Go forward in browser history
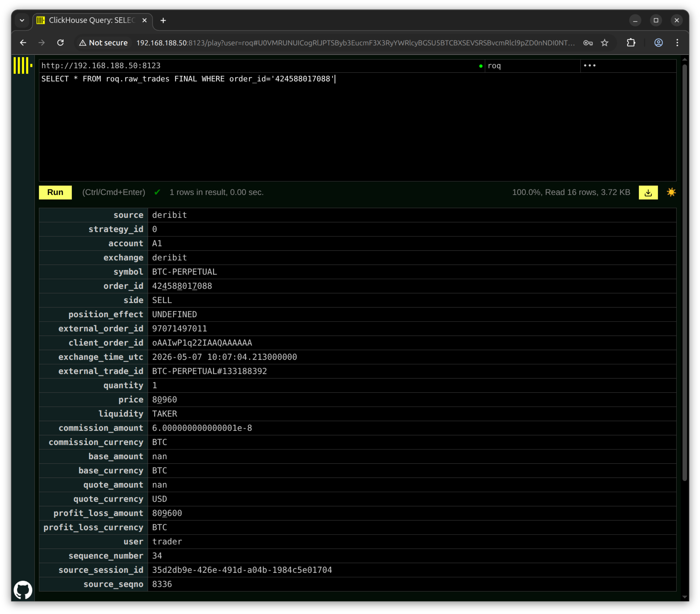The height and width of the screenshot is (614, 700). tap(42, 43)
